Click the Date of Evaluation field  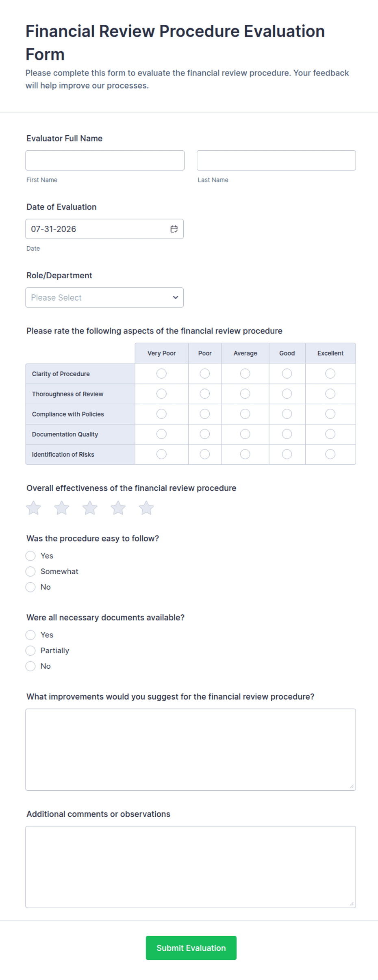tap(104, 229)
